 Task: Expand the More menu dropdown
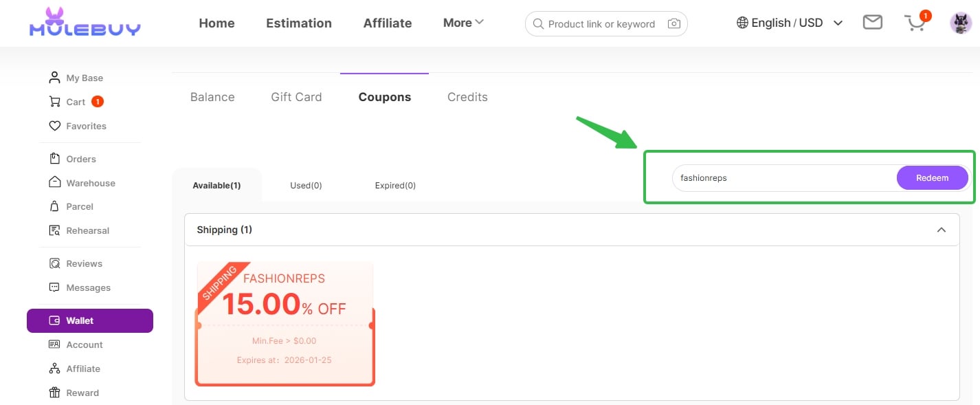point(463,23)
